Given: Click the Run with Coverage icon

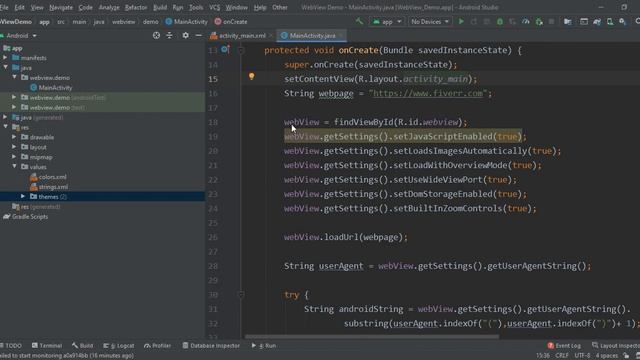Looking at the screenshot, I should point(512,22).
